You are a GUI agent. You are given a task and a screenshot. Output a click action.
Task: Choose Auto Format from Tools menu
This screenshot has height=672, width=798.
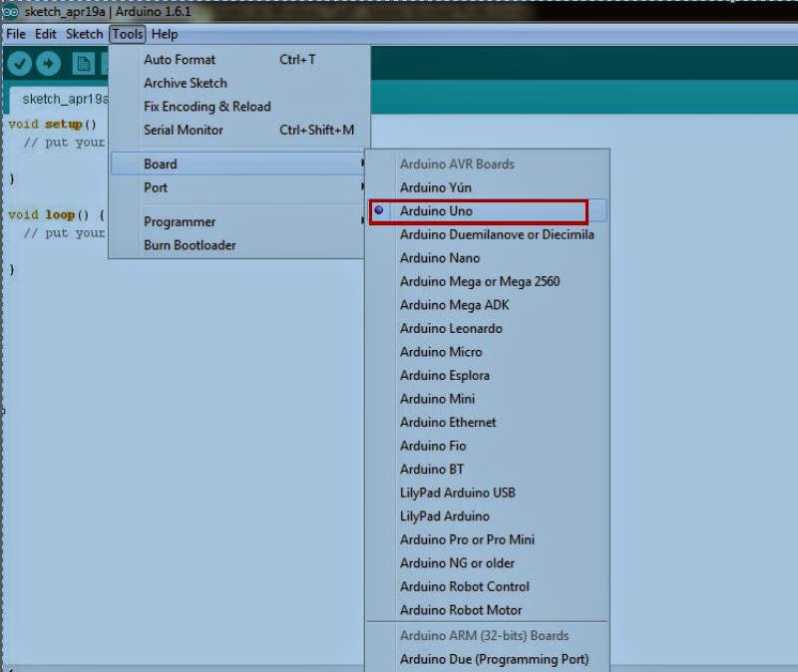(x=238, y=60)
